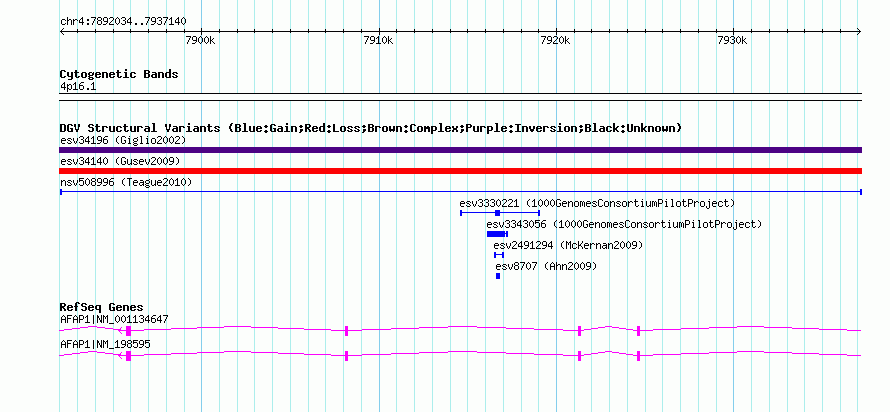Viewport: 890px width, 412px height.
Task: Click the NM_198595 exon near 7925k
Action: (639, 356)
